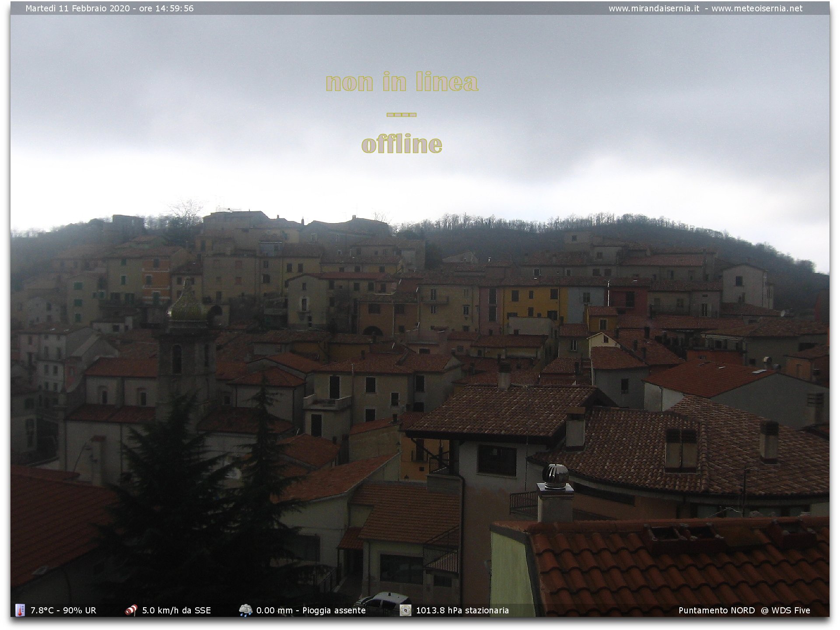Select the '5.0 km/h da SSE' wind reading
The image size is (840, 630).
[176, 610]
